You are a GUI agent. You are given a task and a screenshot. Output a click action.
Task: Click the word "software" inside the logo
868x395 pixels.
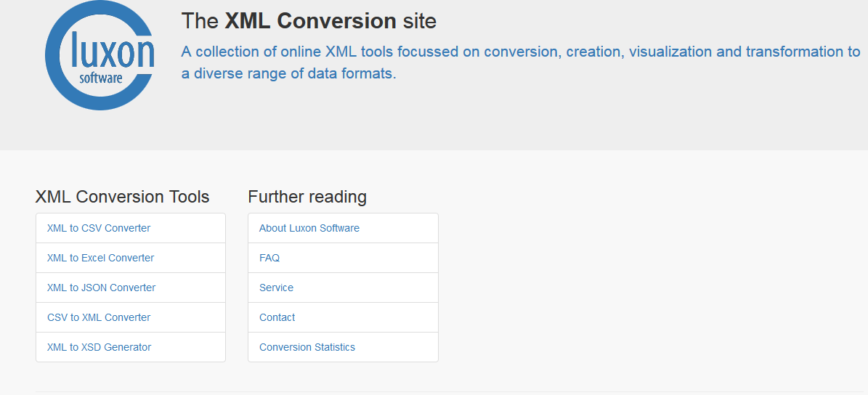tap(101, 78)
